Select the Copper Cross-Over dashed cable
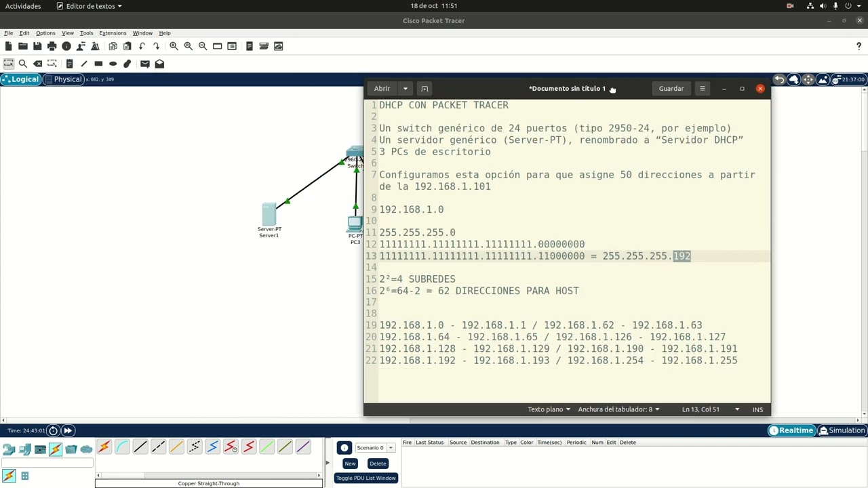 point(158,447)
